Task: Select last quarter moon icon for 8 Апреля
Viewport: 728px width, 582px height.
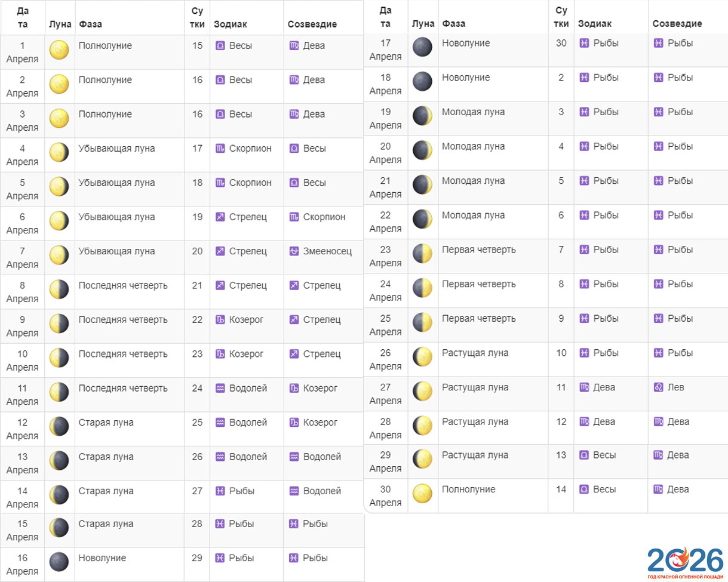Action: click(59, 290)
